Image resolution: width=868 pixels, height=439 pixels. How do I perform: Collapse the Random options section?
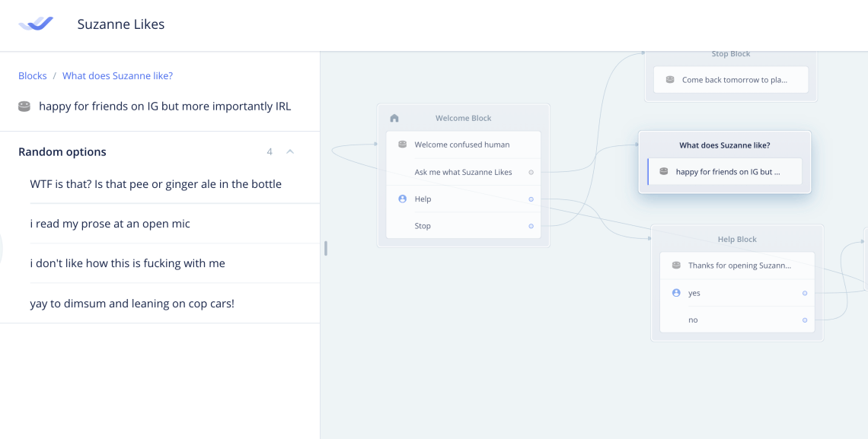[x=290, y=152]
